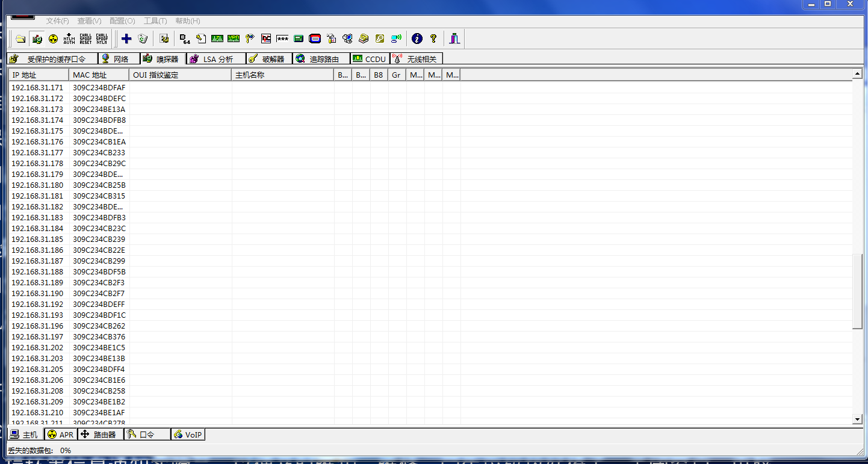This screenshot has width=868, height=464.
Task: Switch to the CCDU tab
Action: [370, 59]
